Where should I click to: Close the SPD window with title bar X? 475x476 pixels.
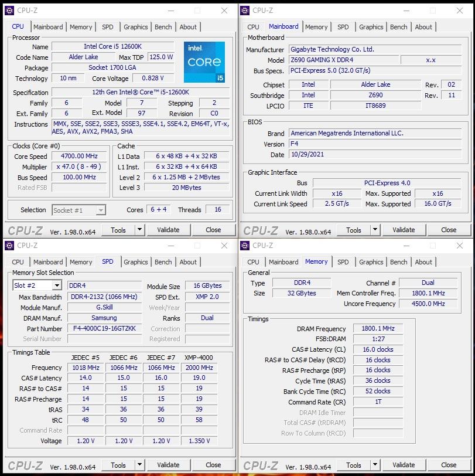pos(224,245)
